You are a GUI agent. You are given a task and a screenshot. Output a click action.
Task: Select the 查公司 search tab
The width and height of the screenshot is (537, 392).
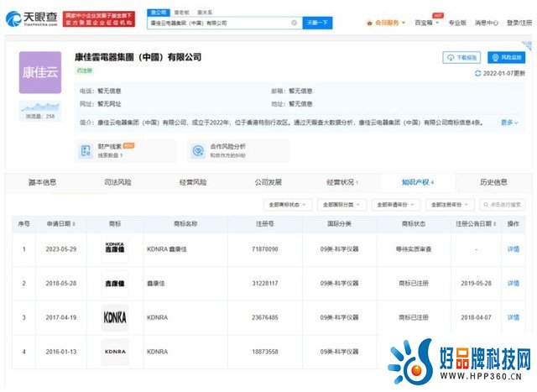click(x=159, y=13)
